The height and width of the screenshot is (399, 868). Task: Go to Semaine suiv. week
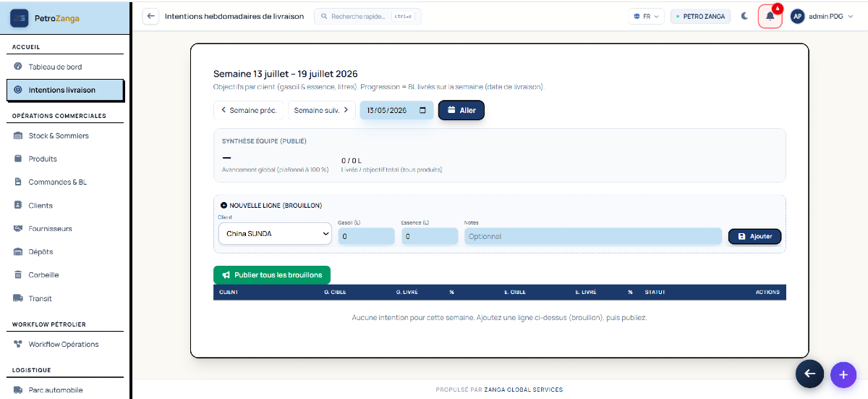click(x=321, y=110)
